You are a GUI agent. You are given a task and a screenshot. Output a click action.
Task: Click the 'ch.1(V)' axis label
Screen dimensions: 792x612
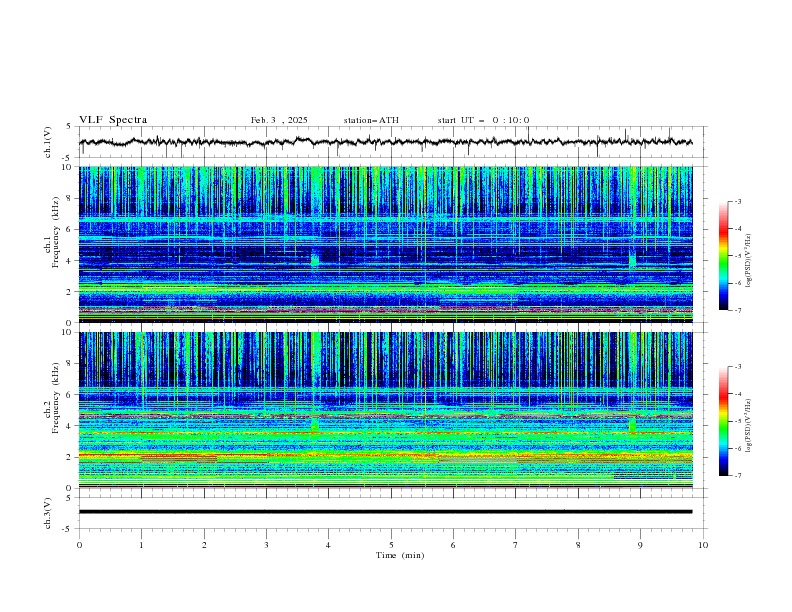click(48, 142)
